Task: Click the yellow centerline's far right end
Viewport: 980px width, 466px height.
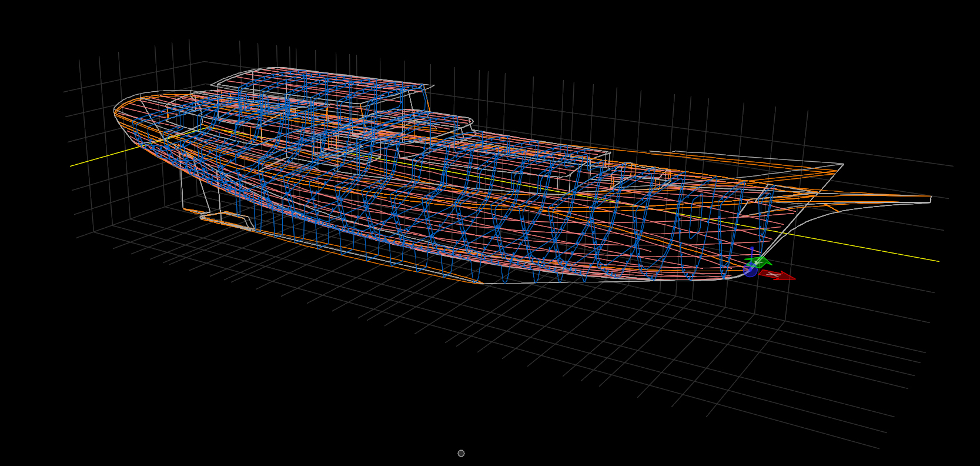Action: pyautogui.click(x=938, y=261)
